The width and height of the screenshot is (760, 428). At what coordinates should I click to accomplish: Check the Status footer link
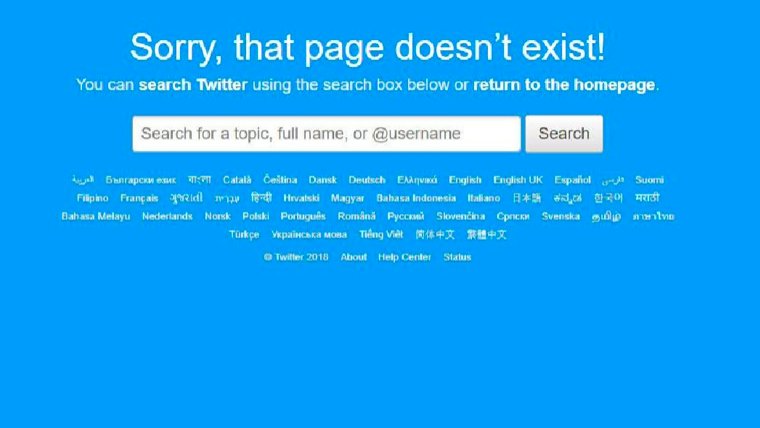click(x=457, y=257)
